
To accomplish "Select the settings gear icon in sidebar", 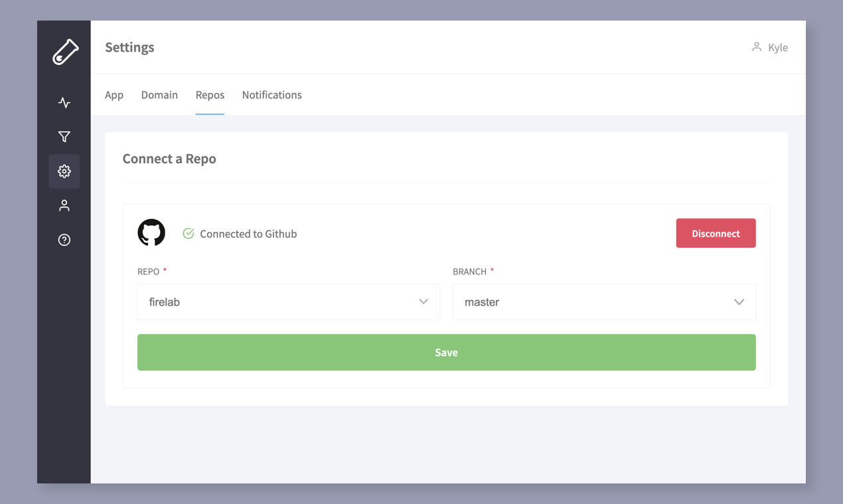I will (x=64, y=171).
